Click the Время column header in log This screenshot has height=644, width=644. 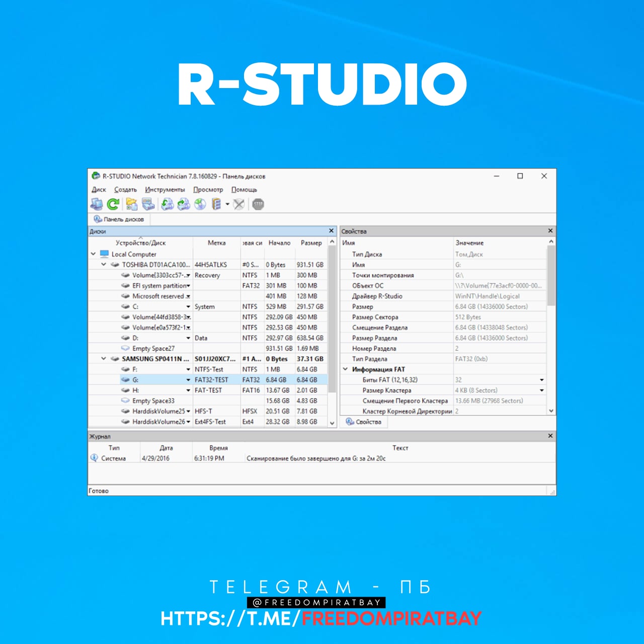[x=218, y=448]
